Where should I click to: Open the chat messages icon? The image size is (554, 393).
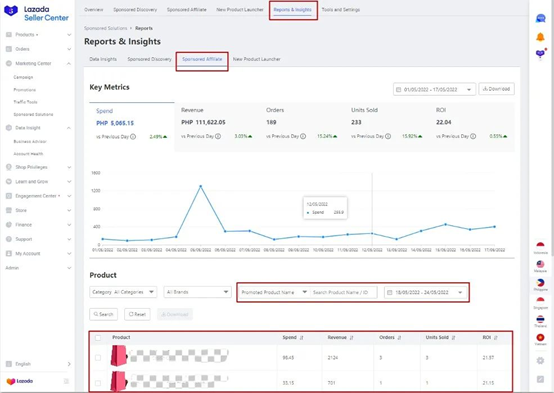point(540,18)
